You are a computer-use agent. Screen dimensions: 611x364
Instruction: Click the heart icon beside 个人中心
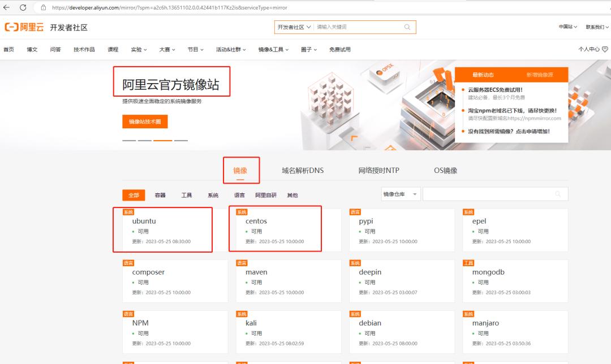(604, 49)
